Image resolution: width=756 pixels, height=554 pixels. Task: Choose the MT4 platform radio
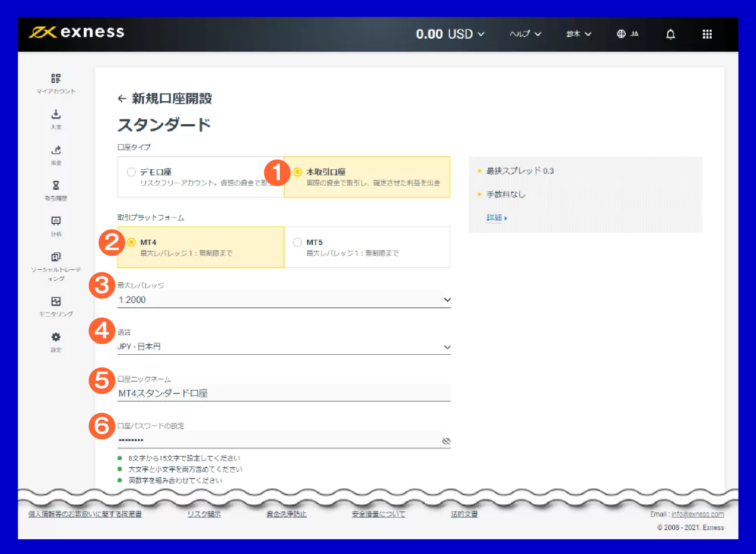131,242
